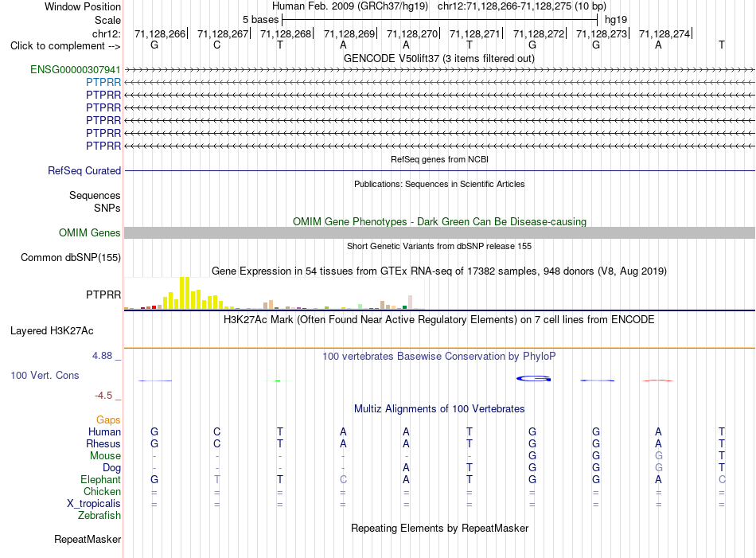Image resolution: width=756 pixels, height=558 pixels.
Task: Click the GTEx Gene Expression track title
Action: tap(439, 271)
